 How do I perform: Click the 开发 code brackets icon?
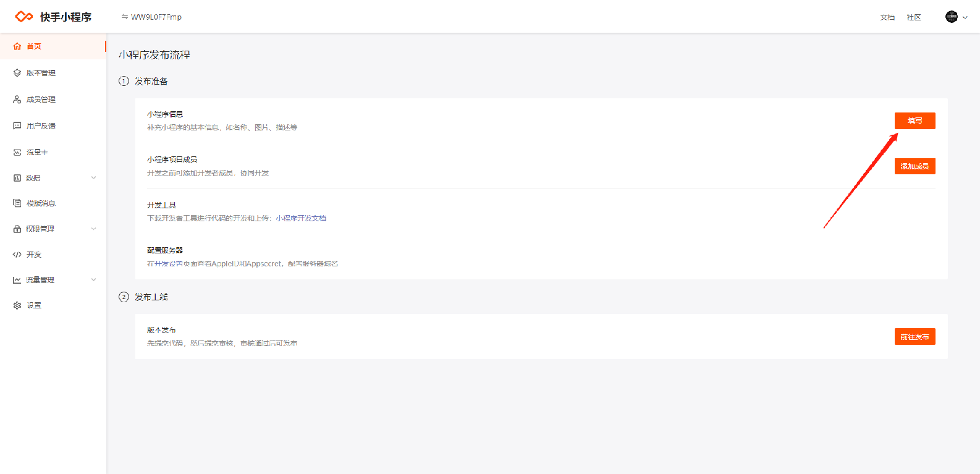tap(17, 255)
